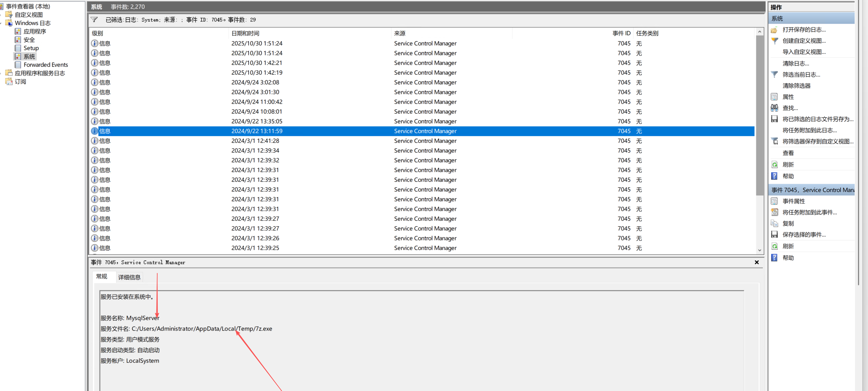Select the event dated 2024/3/1 12:39:34

click(422, 151)
